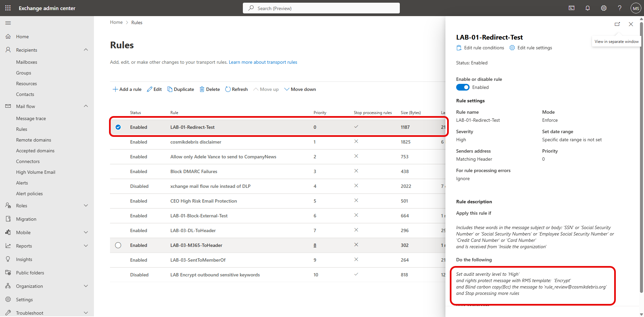The image size is (644, 317).
Task: Delete the selected rule
Action: tap(210, 89)
